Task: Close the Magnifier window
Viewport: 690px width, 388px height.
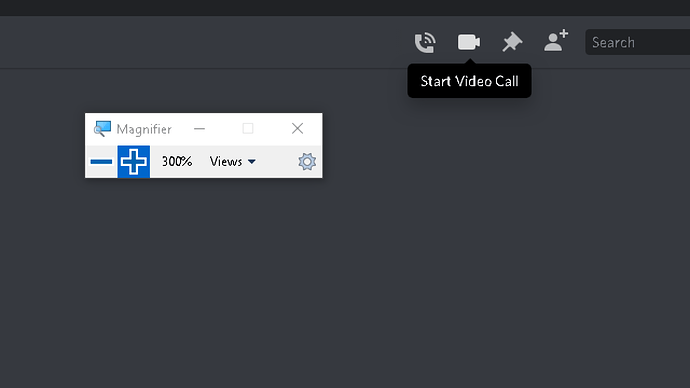Action: (x=297, y=128)
